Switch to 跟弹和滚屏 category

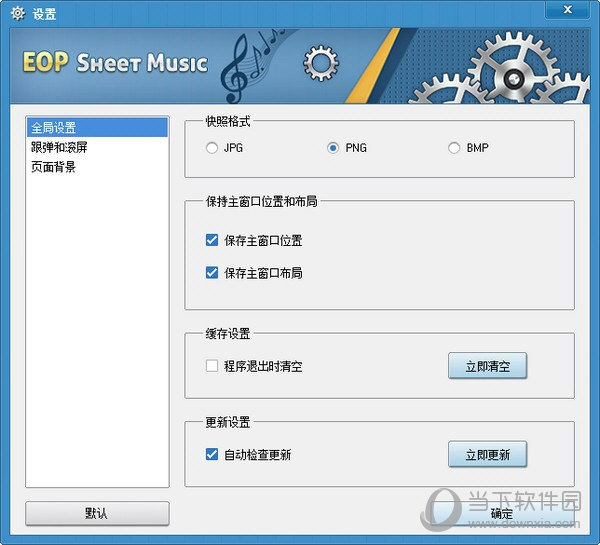97,147
